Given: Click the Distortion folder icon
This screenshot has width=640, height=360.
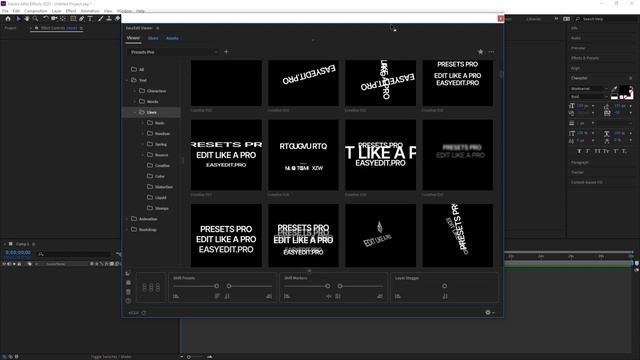Looking at the screenshot, I should click(x=150, y=187).
